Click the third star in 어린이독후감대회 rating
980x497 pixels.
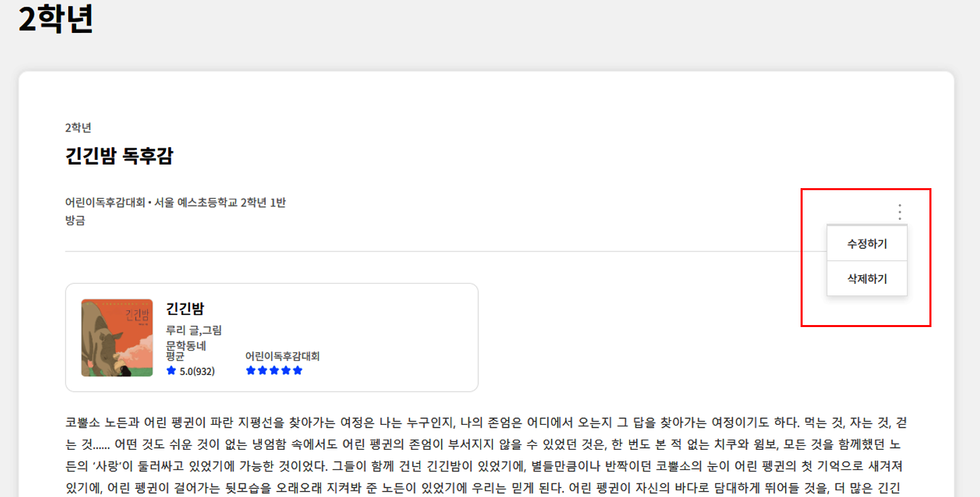(x=274, y=370)
